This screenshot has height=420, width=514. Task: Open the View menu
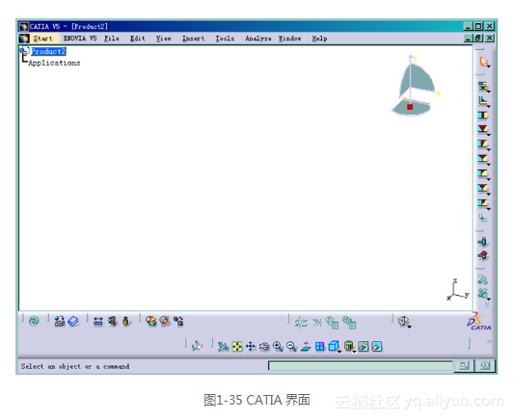[x=164, y=39]
